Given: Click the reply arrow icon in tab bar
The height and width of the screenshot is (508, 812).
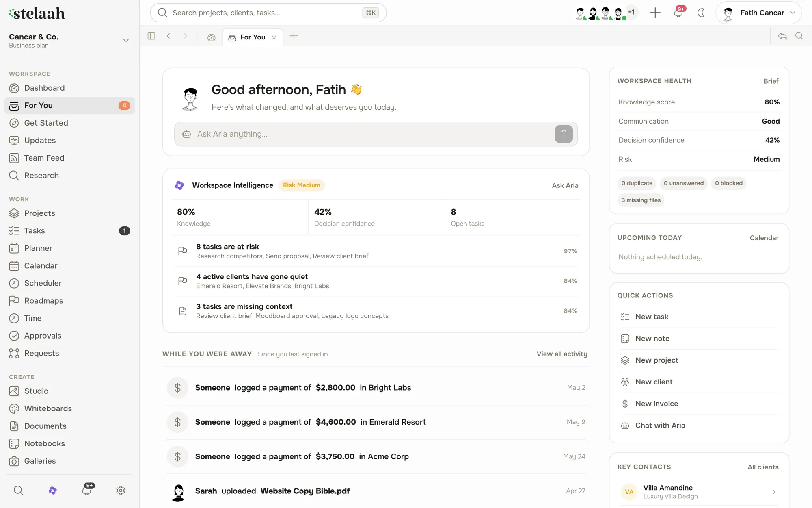Looking at the screenshot, I should pyautogui.click(x=782, y=36).
